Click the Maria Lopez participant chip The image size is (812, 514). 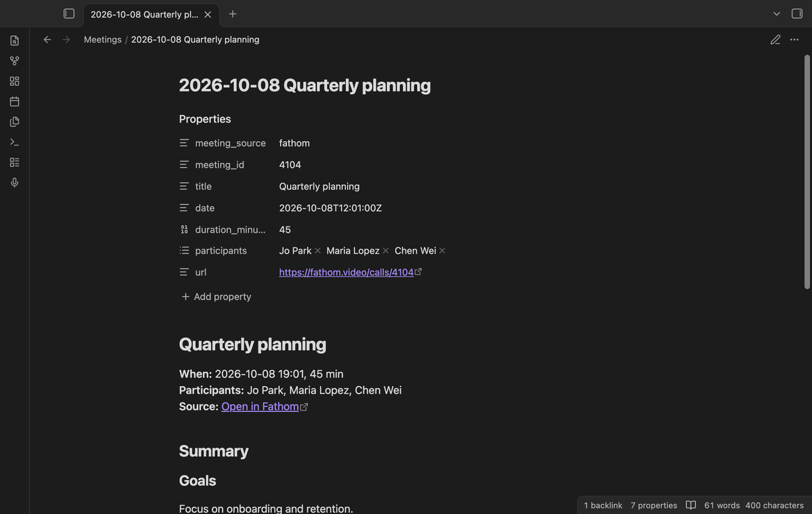pyautogui.click(x=353, y=251)
